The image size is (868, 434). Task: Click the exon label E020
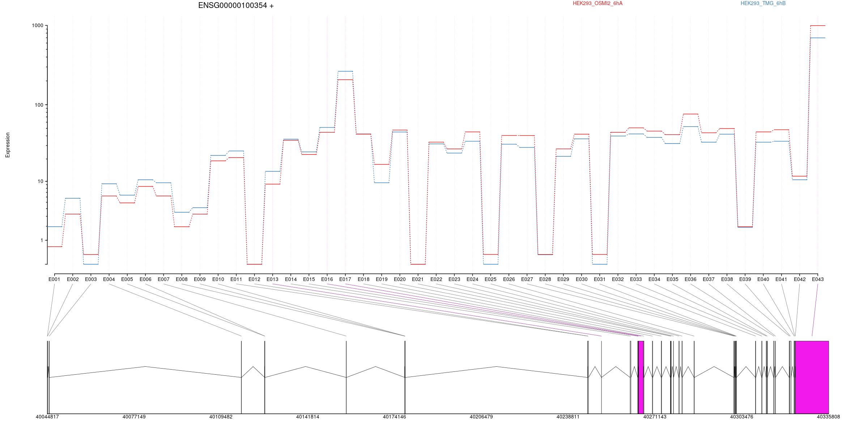tap(400, 279)
